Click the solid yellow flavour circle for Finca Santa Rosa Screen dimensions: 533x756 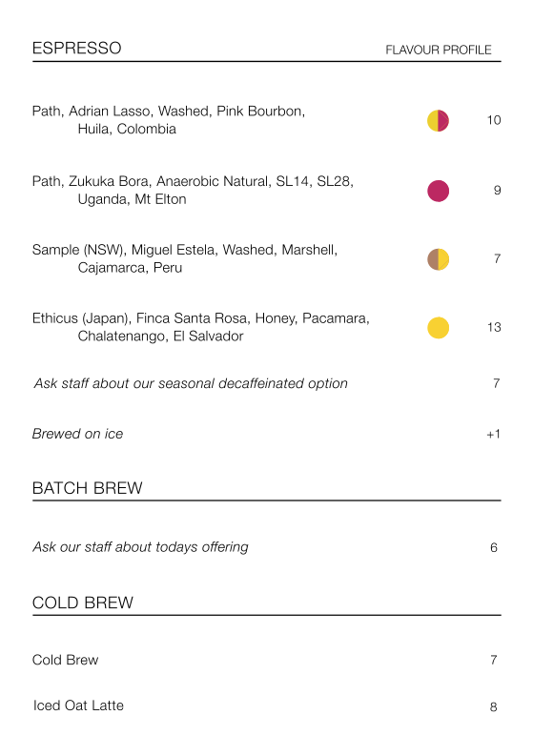click(x=438, y=328)
